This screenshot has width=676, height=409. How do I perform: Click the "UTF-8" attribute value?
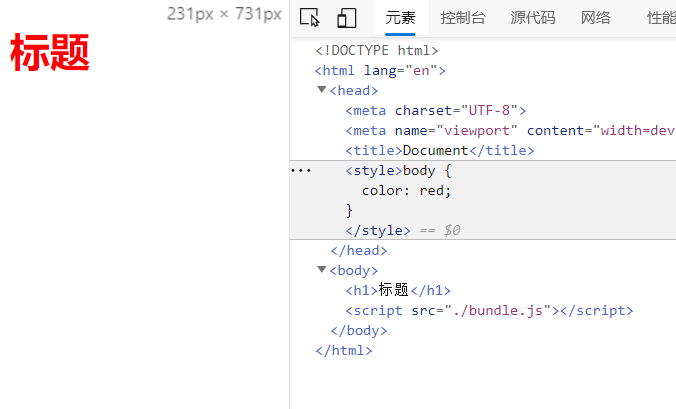[x=490, y=110]
